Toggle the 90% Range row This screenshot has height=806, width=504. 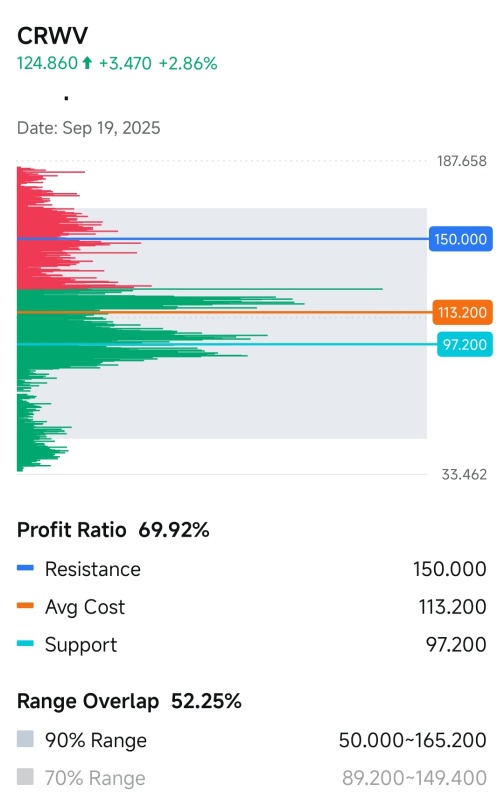click(252, 740)
